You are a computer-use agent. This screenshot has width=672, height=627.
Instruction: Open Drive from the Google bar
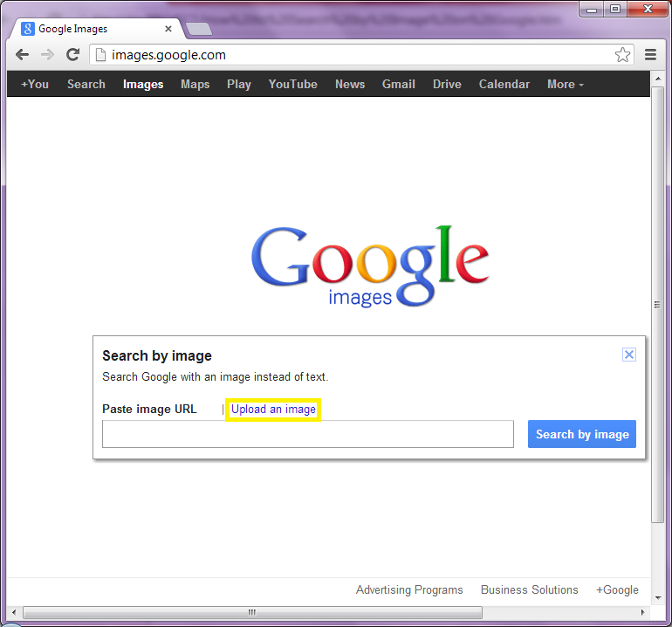(x=447, y=84)
